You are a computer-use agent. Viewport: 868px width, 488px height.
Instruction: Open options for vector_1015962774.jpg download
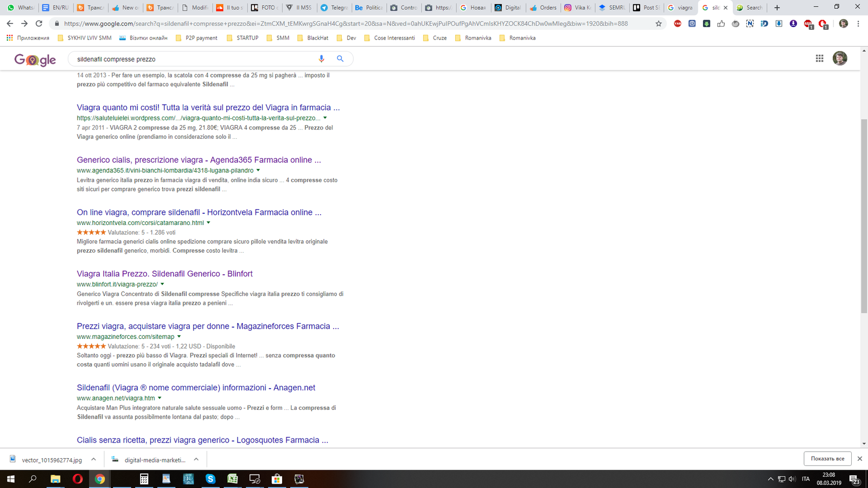(93, 459)
